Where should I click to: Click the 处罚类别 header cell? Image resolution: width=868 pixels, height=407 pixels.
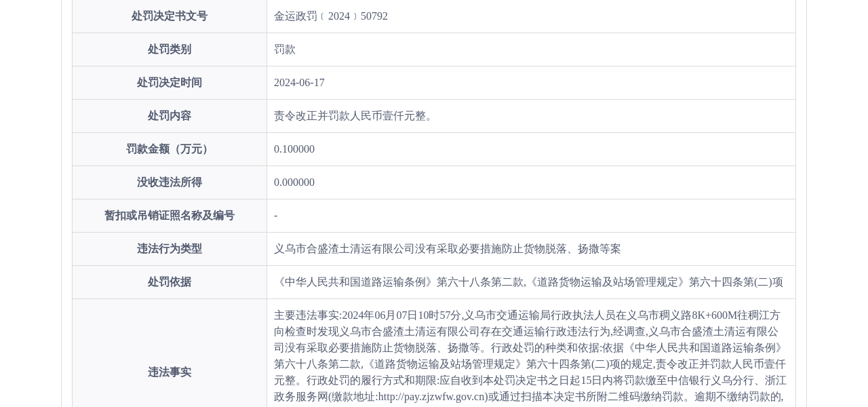(x=170, y=50)
